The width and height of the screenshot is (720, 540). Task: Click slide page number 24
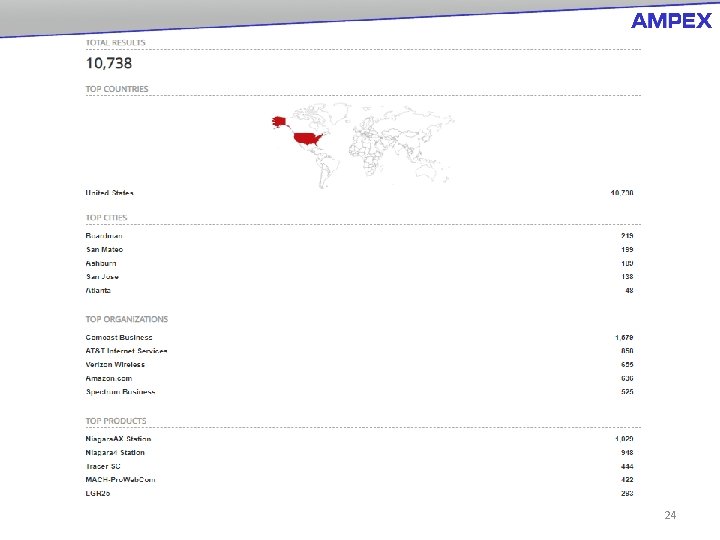point(670,515)
